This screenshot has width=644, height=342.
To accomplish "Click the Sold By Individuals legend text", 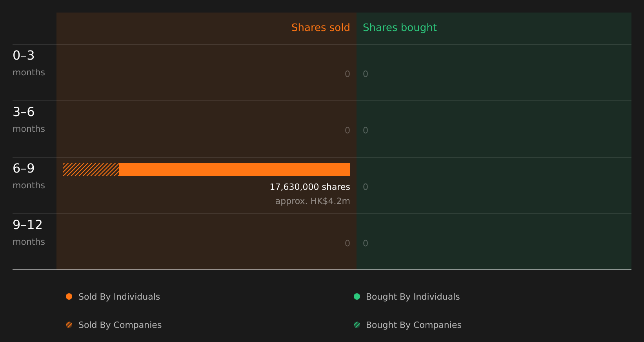I will [x=119, y=297].
